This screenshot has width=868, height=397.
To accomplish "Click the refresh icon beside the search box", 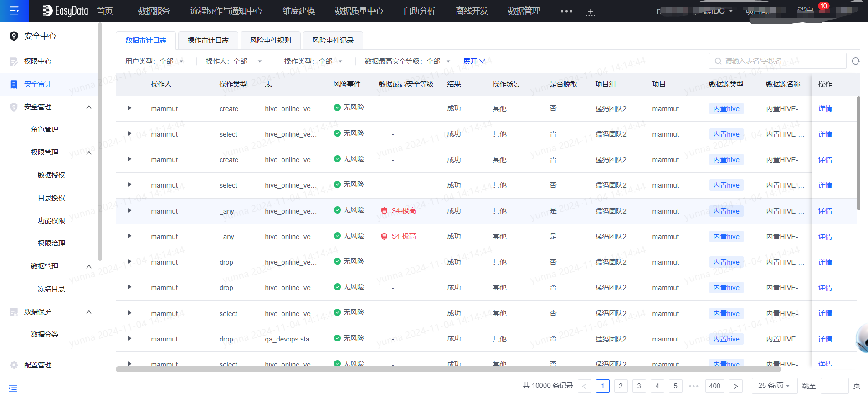I will [856, 61].
